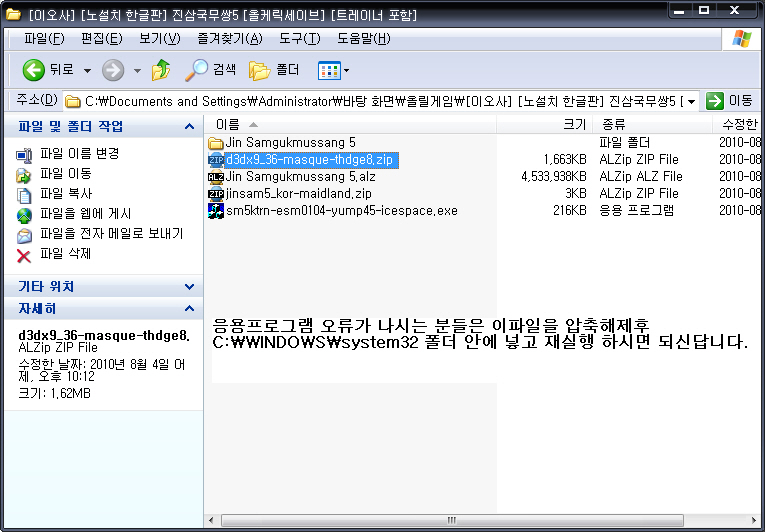The height and width of the screenshot is (532, 765).
Task: Collapse the 자세히 details panel
Action: click(189, 308)
